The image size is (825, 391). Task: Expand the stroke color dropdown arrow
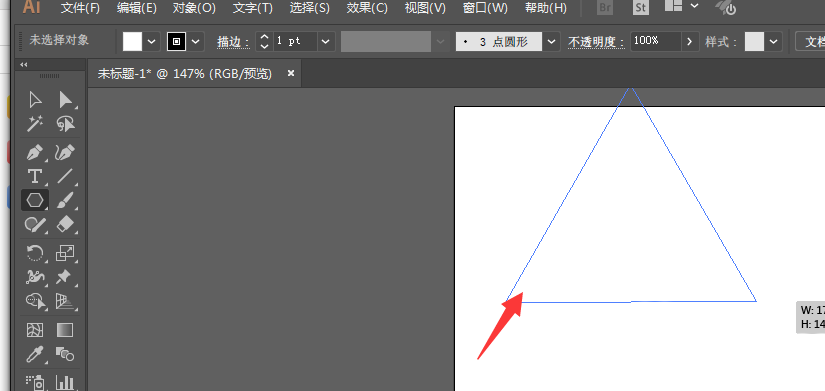[x=196, y=42]
